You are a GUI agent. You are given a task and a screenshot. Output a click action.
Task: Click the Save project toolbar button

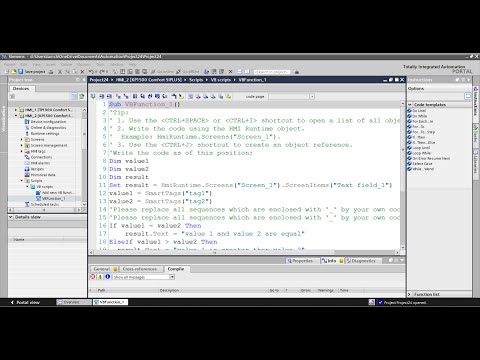coord(32,72)
